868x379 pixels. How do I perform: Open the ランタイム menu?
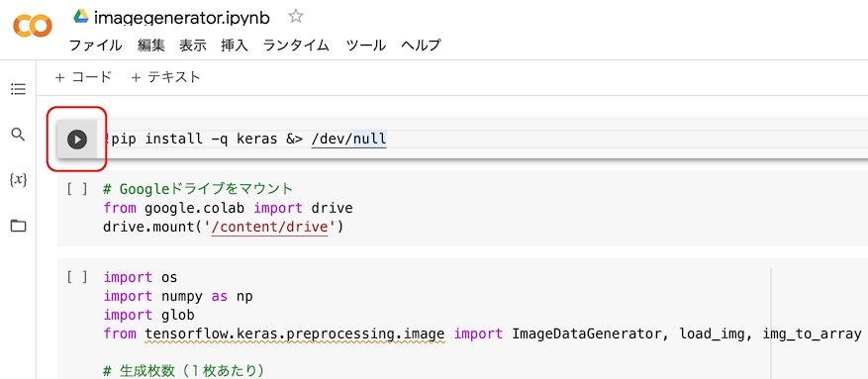(296, 46)
